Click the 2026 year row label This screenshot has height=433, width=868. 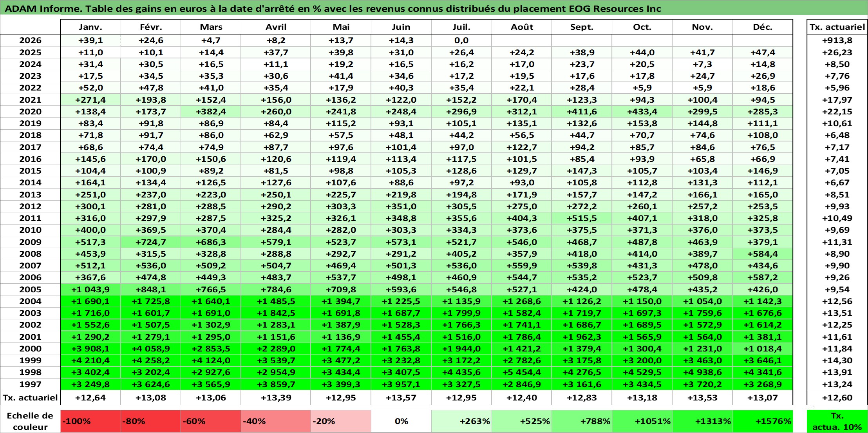(x=30, y=40)
